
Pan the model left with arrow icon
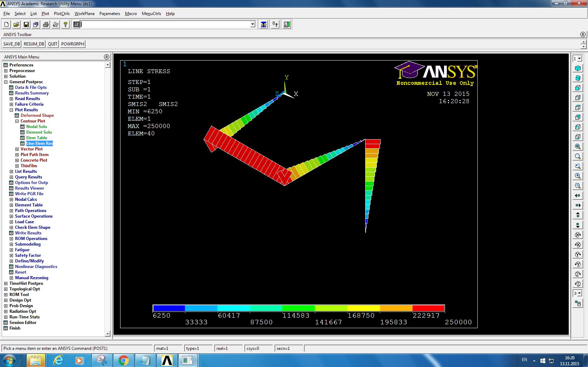tap(577, 196)
